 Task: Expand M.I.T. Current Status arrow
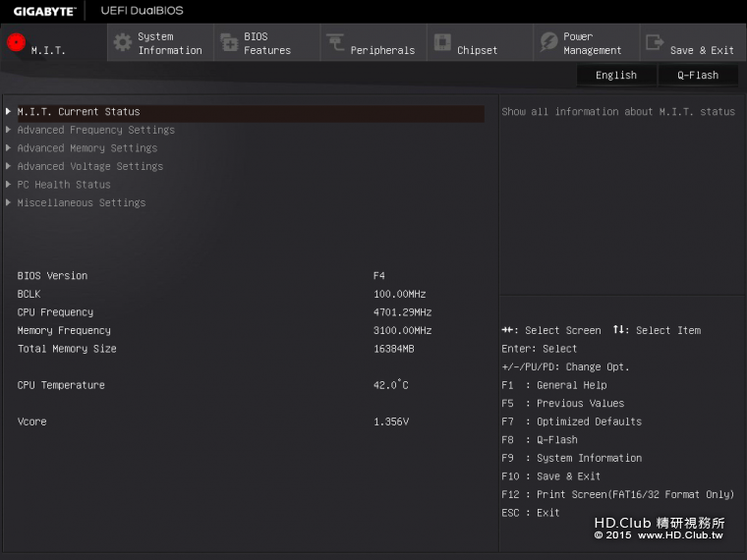(9, 112)
